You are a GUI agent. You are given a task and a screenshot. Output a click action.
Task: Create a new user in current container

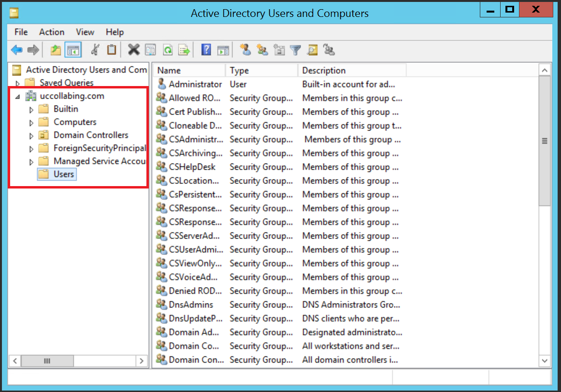coord(245,50)
